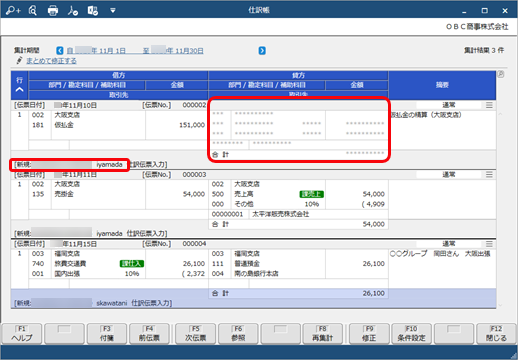The width and height of the screenshot is (518, 360).
Task: Click the 通常 type of slip 000002
Action: (449, 105)
